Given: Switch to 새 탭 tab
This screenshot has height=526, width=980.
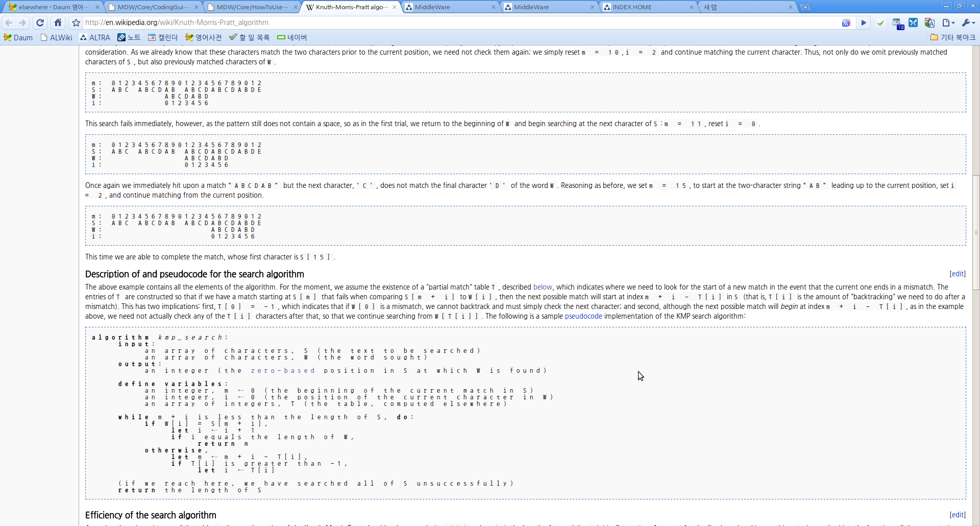Looking at the screenshot, I should [746, 7].
